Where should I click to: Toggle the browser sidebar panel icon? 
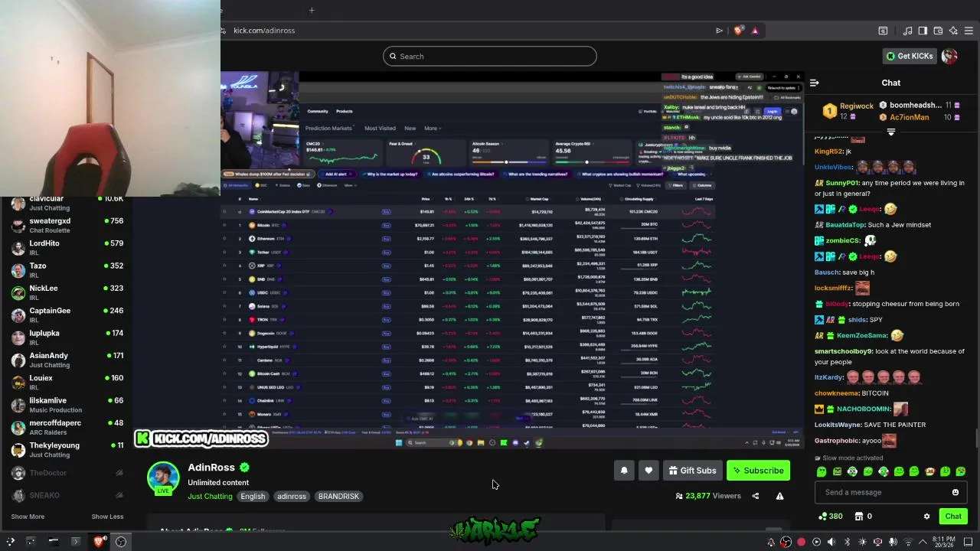(x=923, y=31)
